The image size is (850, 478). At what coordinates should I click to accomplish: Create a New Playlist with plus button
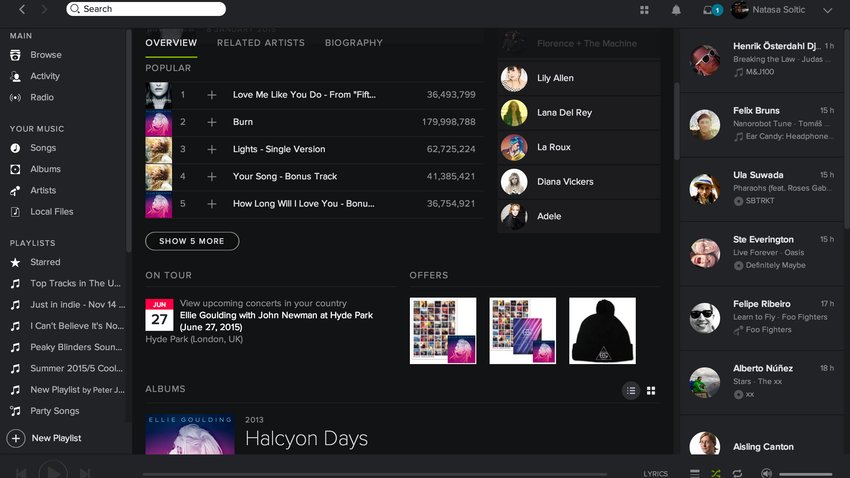[x=16, y=438]
